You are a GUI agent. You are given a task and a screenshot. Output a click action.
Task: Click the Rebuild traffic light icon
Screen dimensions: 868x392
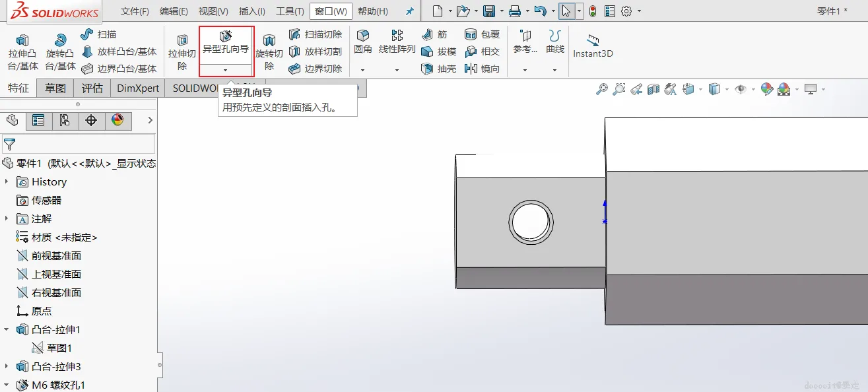tap(593, 11)
